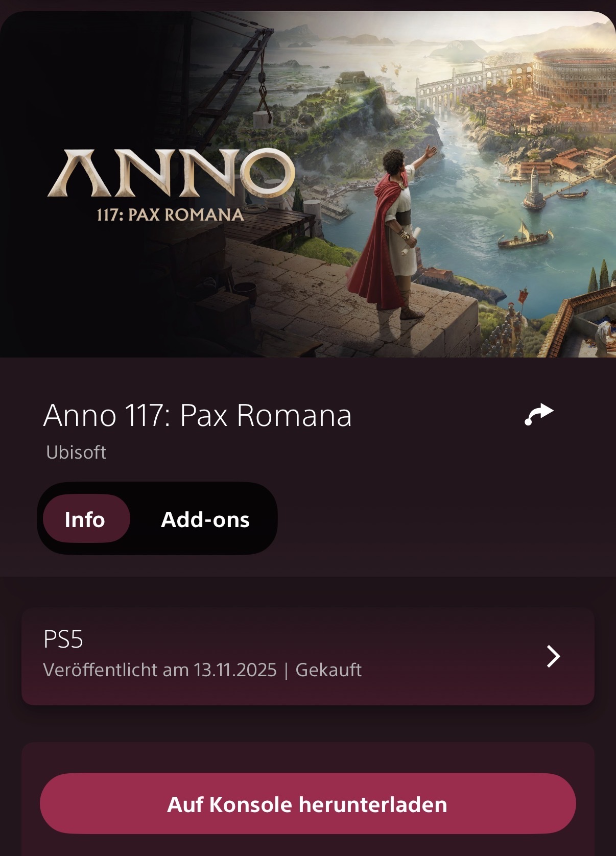Screen dimensions: 616x856
Task: Open the Ubisoft publisher link
Action: click(76, 452)
